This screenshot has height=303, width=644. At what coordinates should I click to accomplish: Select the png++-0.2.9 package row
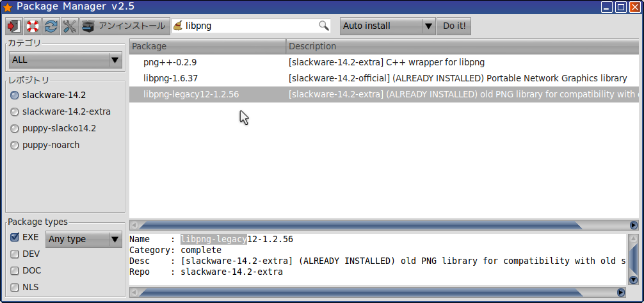pos(385,63)
